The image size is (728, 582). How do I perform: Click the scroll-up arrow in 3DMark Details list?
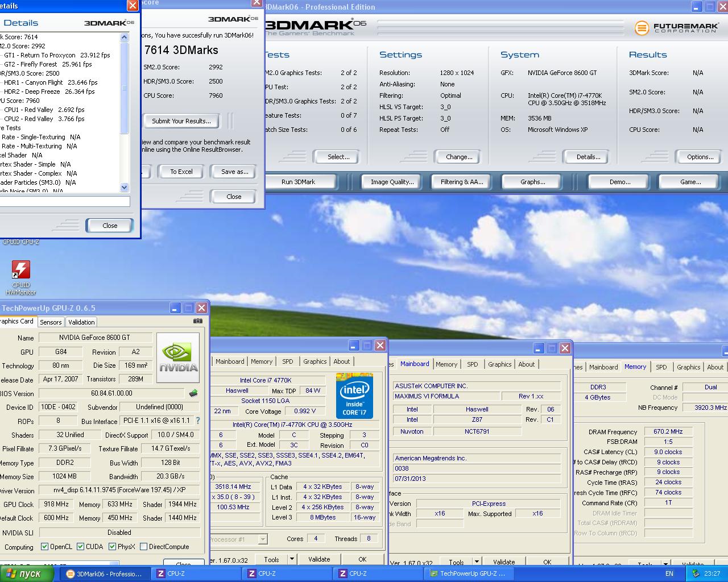click(x=125, y=38)
